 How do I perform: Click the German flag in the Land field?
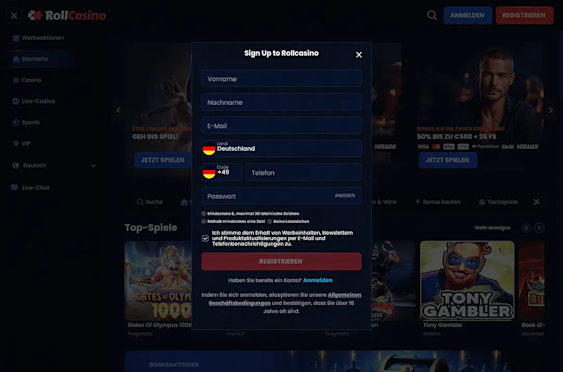[209, 149]
